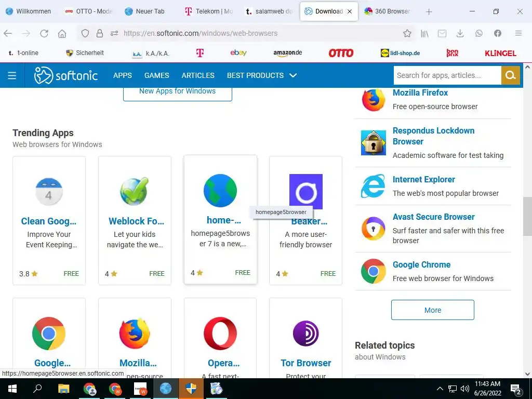This screenshot has height=399, width=532.
Task: Click the Clean Goog... card title
Action: coord(49,221)
